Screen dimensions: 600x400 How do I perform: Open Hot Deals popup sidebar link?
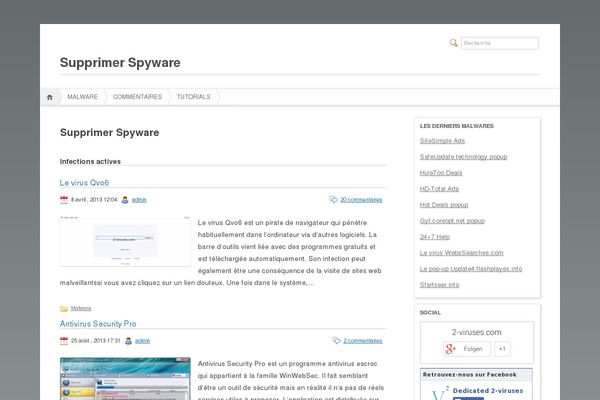[444, 205]
